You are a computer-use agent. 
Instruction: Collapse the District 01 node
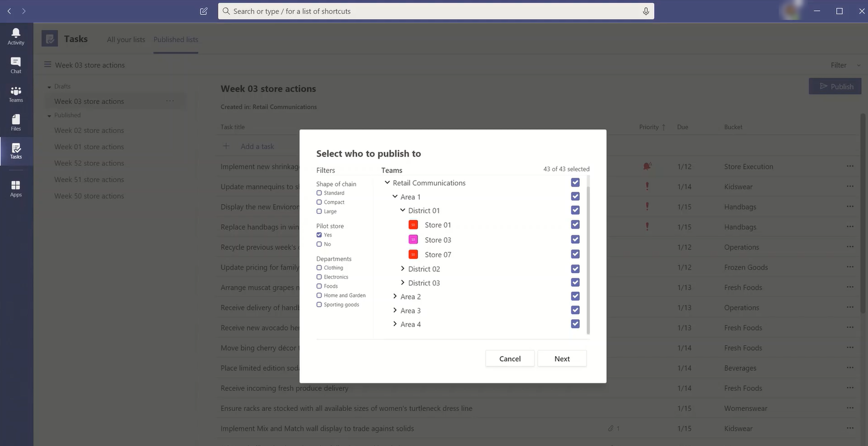pyautogui.click(x=403, y=210)
